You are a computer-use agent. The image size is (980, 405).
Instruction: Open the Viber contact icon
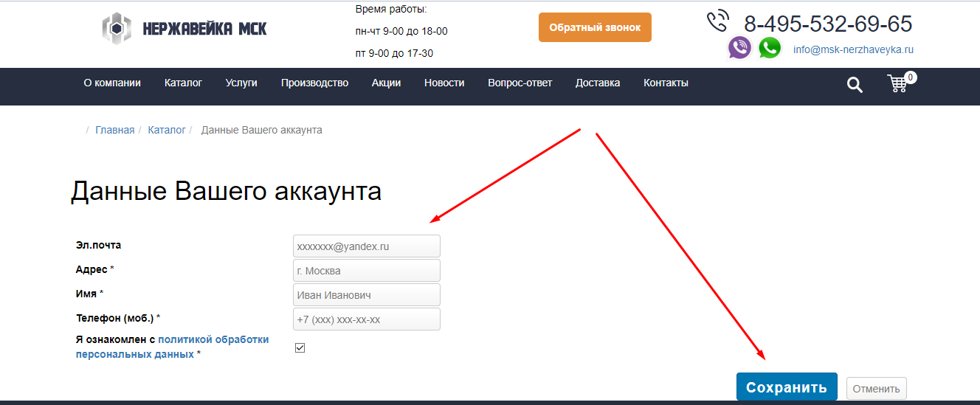click(x=739, y=48)
